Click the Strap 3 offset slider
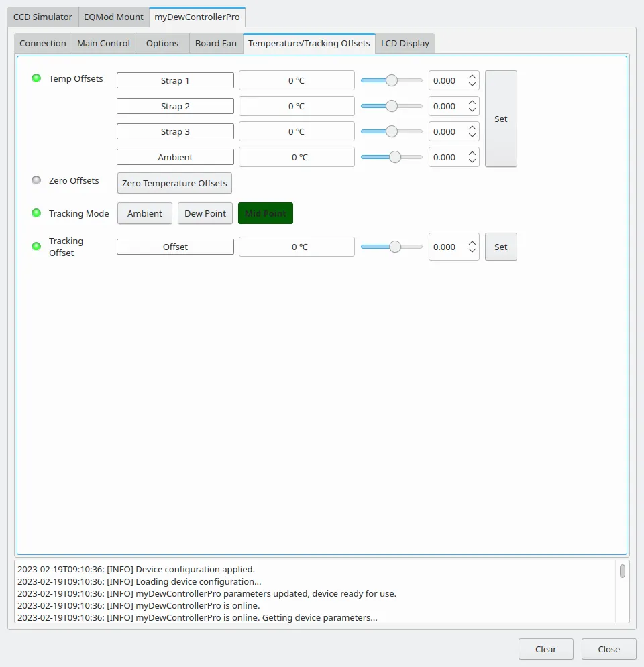Image resolution: width=644 pixels, height=667 pixels. click(392, 131)
